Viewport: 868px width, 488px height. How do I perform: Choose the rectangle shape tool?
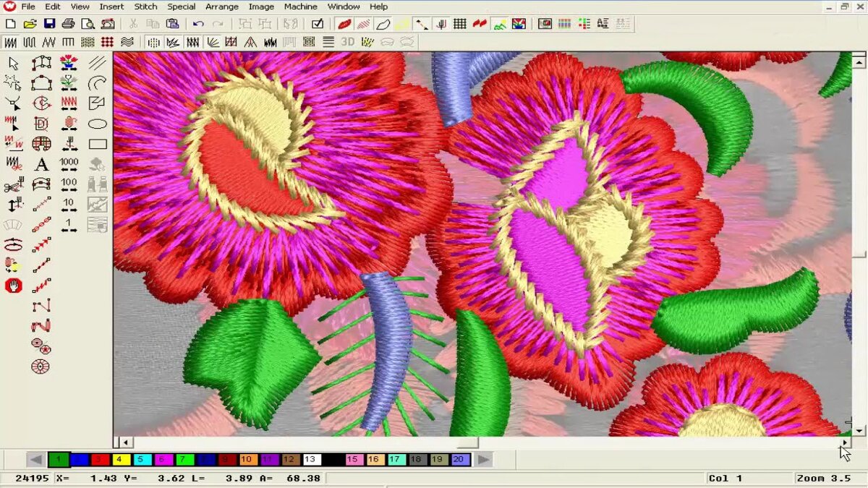tap(98, 144)
